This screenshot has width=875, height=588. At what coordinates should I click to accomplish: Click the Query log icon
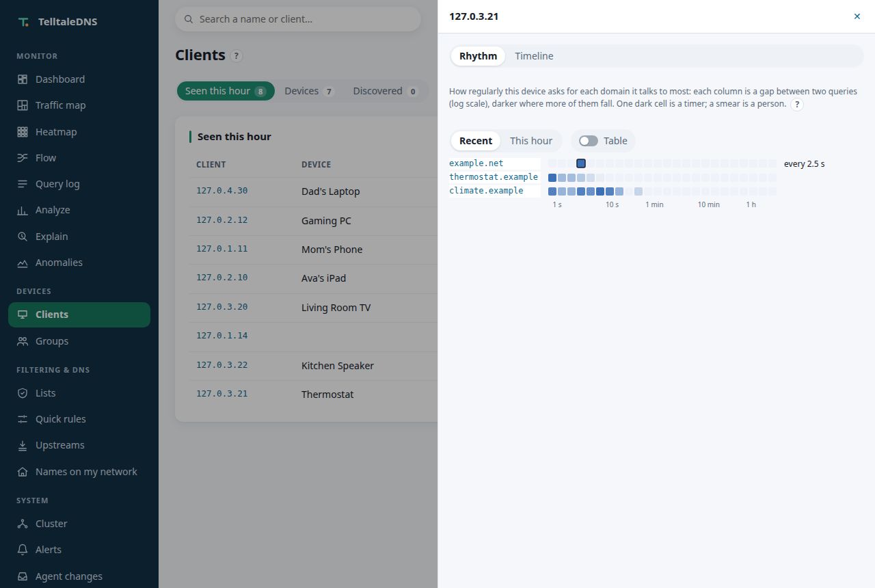pyautogui.click(x=23, y=184)
